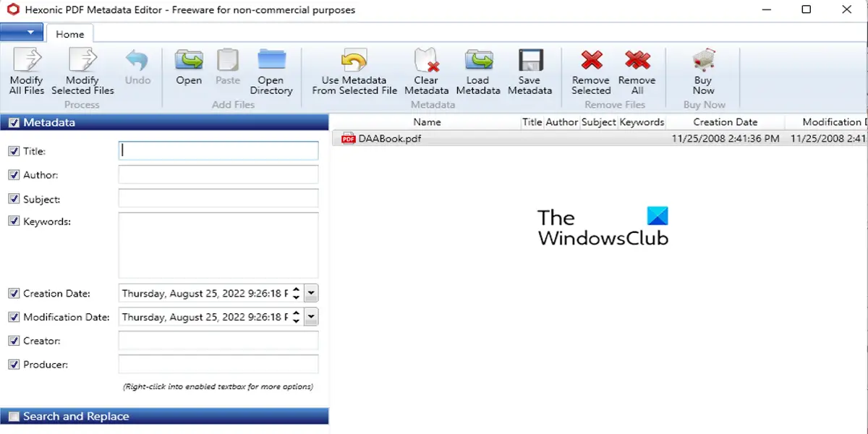The image size is (868, 434).
Task: Uncheck the Creation Date checkbox
Action: tap(14, 294)
